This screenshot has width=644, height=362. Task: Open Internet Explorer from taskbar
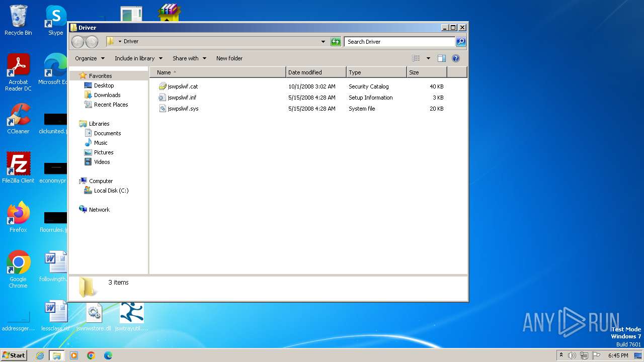coord(40,355)
